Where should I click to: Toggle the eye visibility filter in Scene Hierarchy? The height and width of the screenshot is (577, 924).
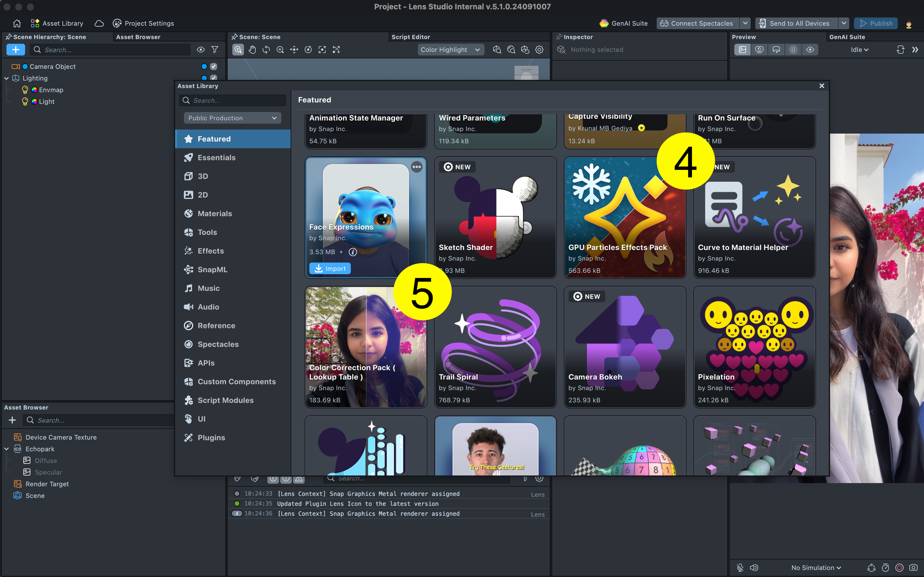201,50
